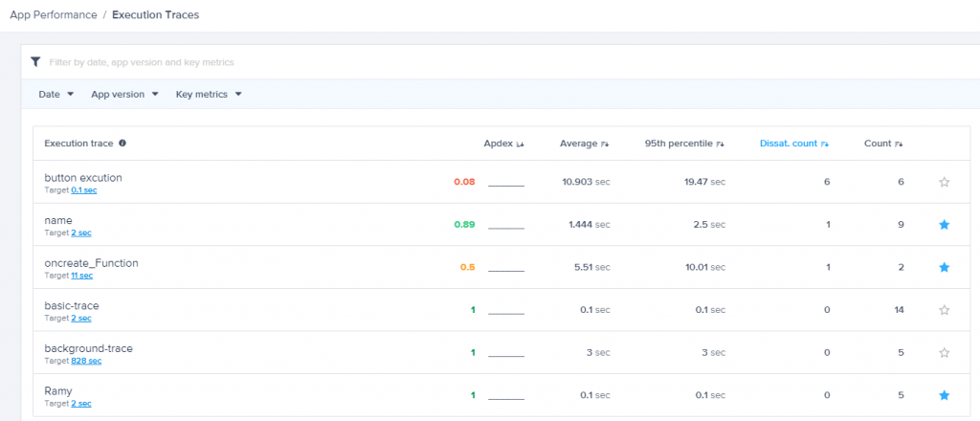Select Execution Traces breadcrumb item
This screenshot has width=980, height=421.
tap(156, 15)
